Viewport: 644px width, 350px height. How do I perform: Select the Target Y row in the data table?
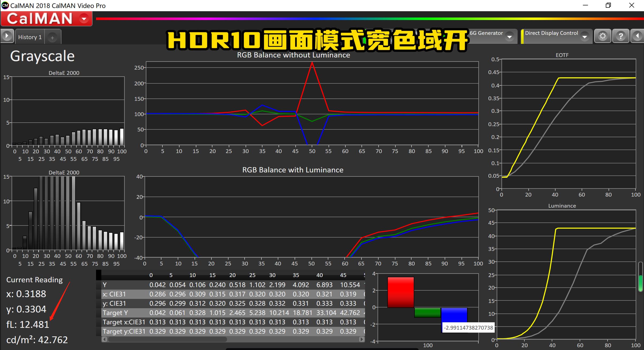click(x=115, y=313)
